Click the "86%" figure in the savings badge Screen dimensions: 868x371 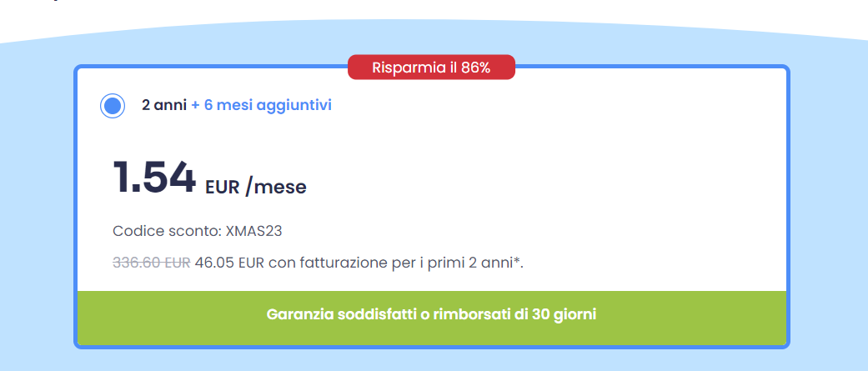tap(475, 68)
